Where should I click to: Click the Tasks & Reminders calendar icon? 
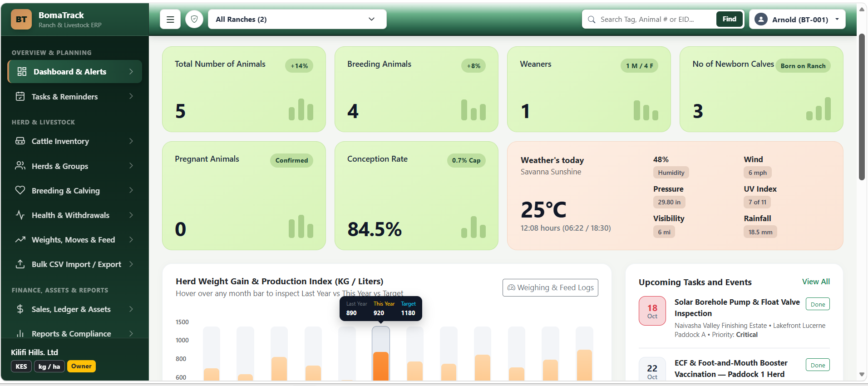coord(20,96)
